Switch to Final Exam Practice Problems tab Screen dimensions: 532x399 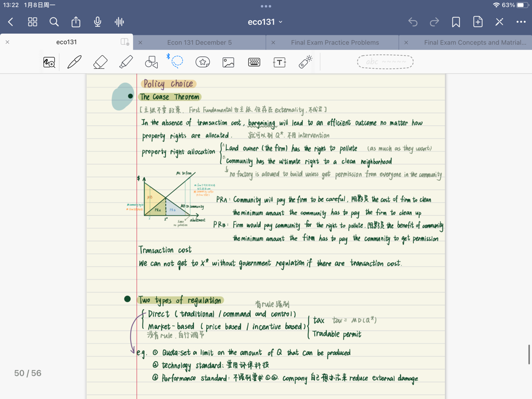pyautogui.click(x=335, y=42)
